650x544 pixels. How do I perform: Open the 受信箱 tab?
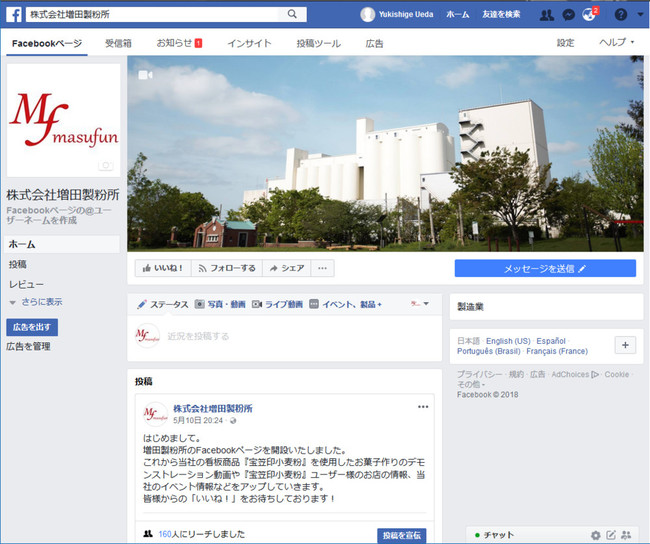118,43
